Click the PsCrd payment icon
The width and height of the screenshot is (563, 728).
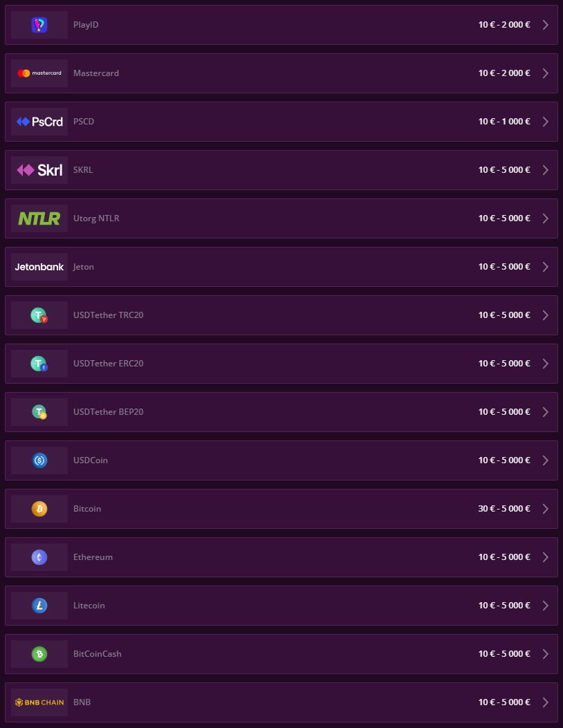(x=39, y=121)
